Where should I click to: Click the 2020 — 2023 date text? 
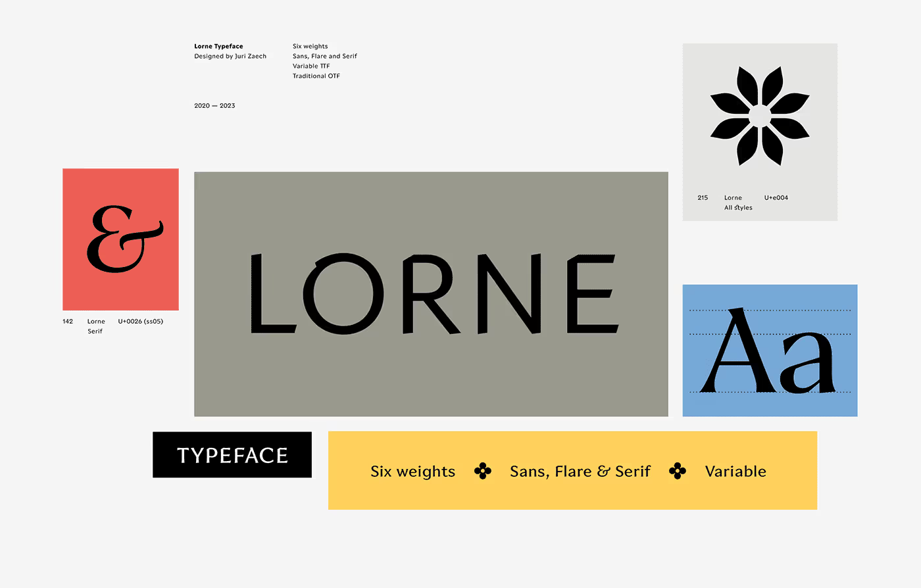tap(214, 105)
